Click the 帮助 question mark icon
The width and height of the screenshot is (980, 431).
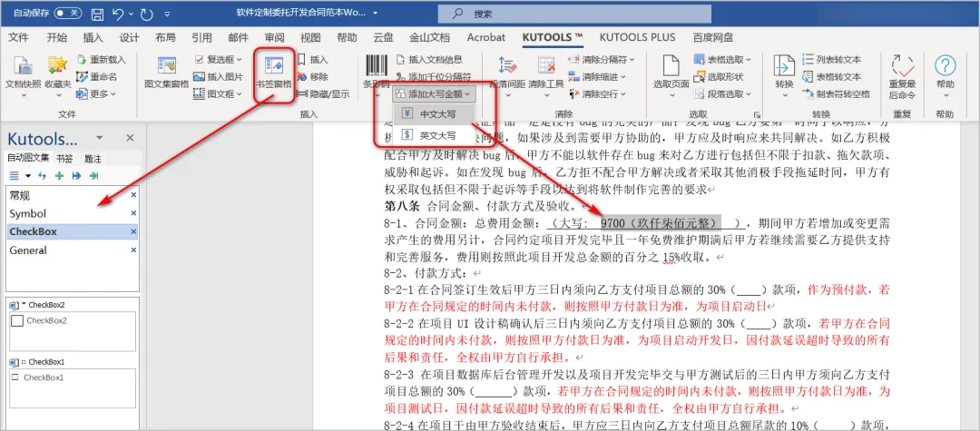[946, 65]
